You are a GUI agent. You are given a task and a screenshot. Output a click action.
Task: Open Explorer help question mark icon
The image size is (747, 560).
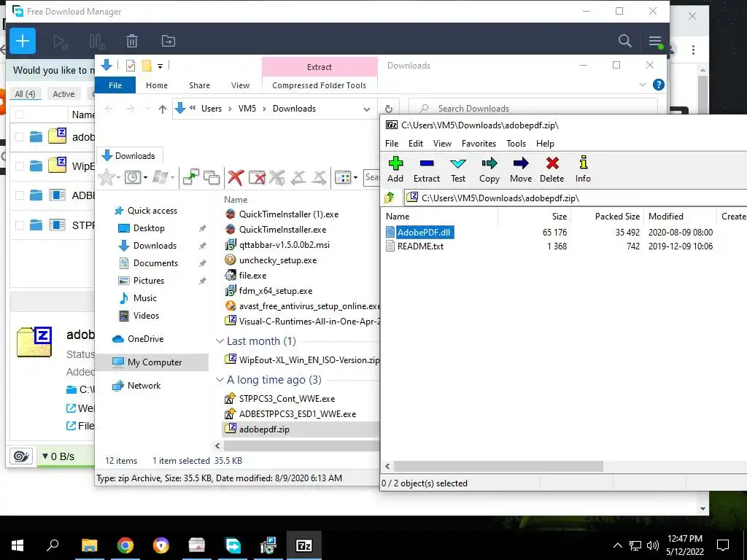659,85
